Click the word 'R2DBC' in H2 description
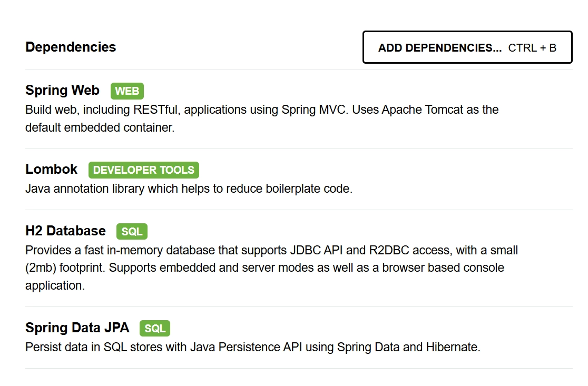 (405, 250)
